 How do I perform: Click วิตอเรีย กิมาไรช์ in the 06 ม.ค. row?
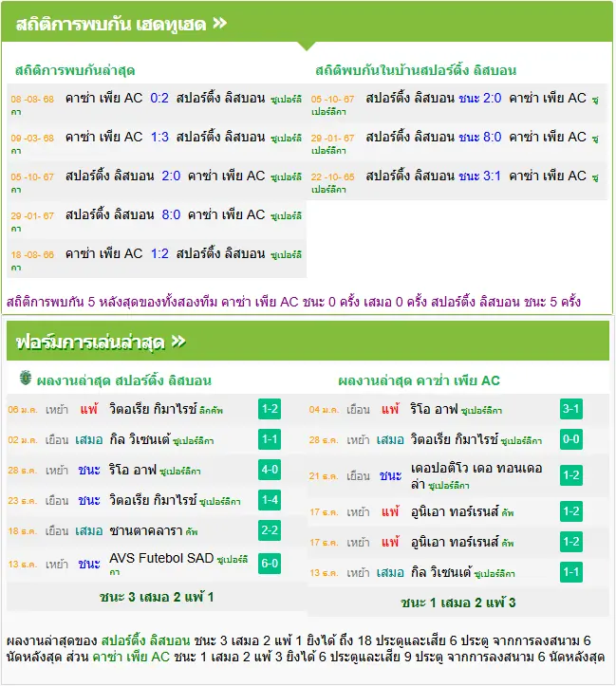click(x=153, y=409)
